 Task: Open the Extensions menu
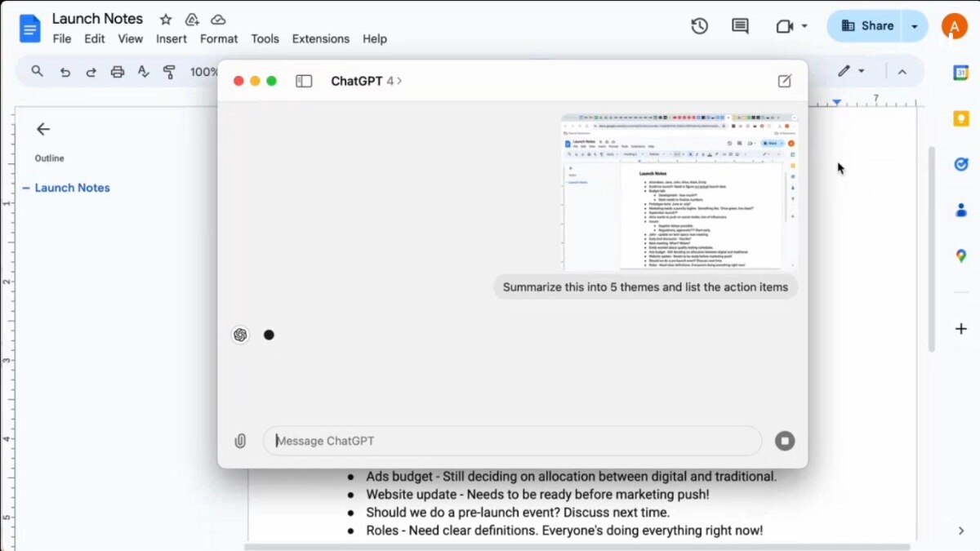pos(320,38)
